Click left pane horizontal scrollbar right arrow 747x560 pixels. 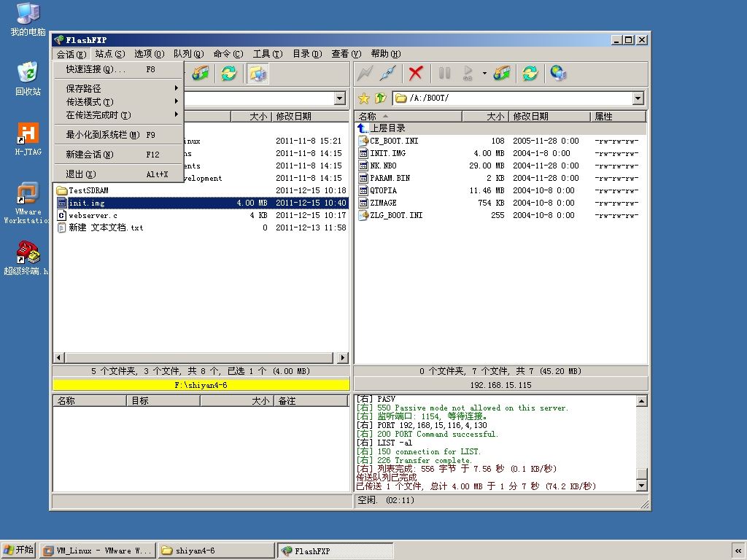click(x=343, y=357)
